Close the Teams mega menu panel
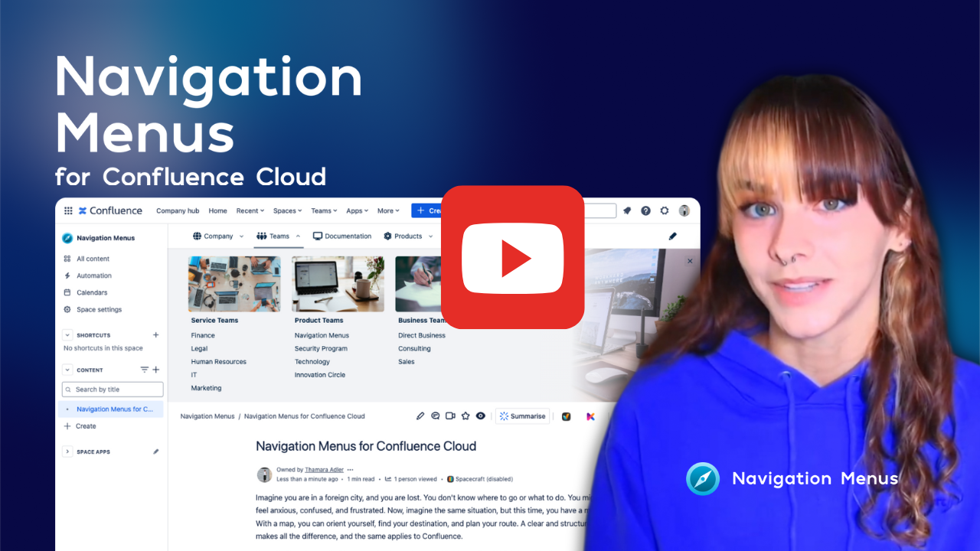The height and width of the screenshot is (551, 980). (x=690, y=261)
